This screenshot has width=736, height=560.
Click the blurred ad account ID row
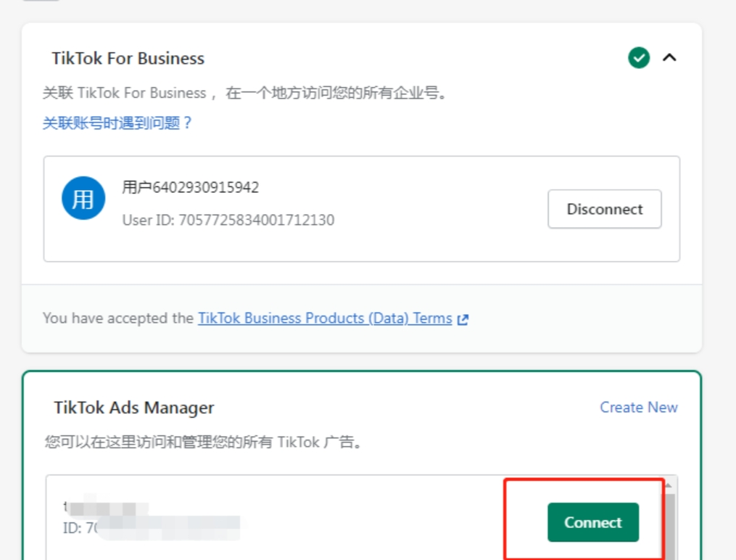click(x=152, y=528)
